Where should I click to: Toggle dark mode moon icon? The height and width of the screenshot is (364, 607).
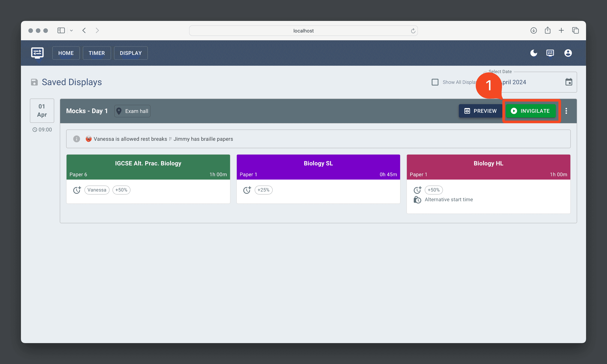pyautogui.click(x=533, y=53)
